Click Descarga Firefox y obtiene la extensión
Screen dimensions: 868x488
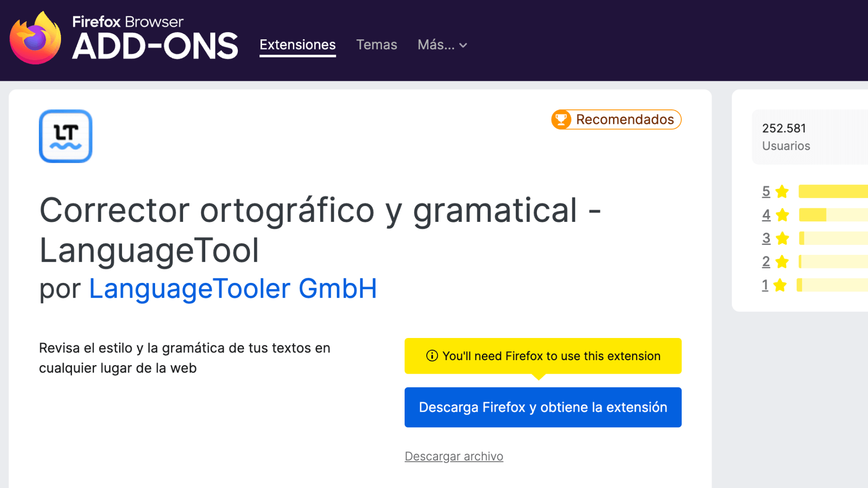click(x=543, y=407)
